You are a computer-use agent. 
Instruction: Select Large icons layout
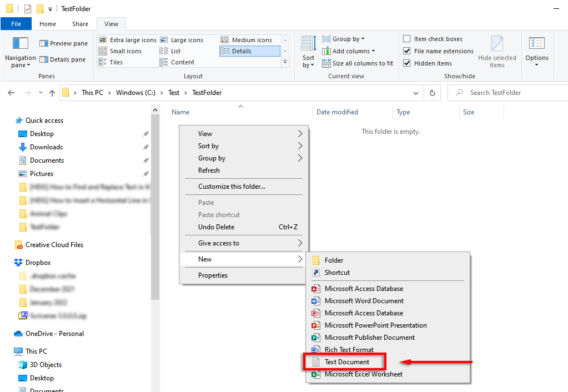pos(182,40)
